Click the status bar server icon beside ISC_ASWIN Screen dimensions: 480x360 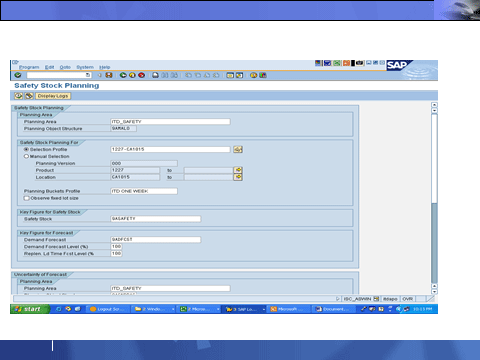click(376, 299)
